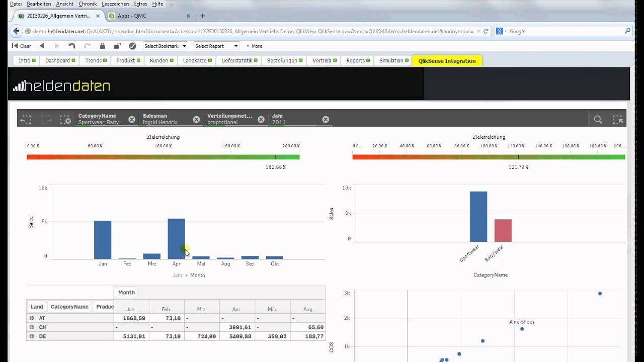Open the Chronik menu
The width and height of the screenshot is (644, 362).
[88, 4]
